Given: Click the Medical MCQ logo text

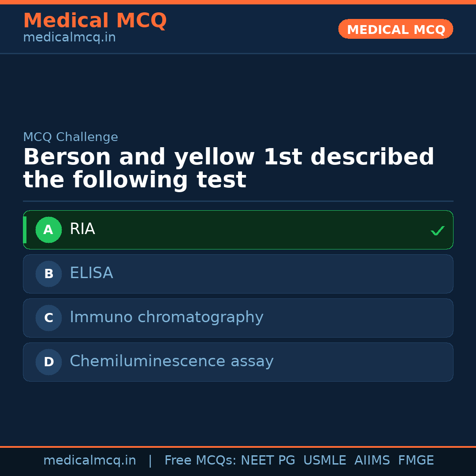Looking at the screenshot, I should pos(95,21).
